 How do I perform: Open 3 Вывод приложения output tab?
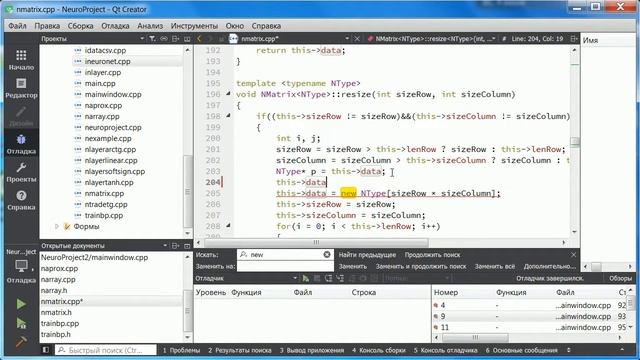click(x=312, y=350)
